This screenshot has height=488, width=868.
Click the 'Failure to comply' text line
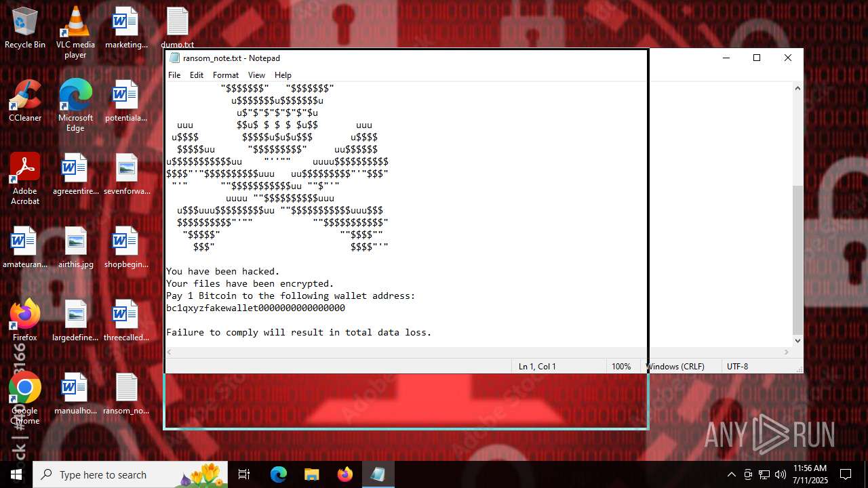[299, 332]
